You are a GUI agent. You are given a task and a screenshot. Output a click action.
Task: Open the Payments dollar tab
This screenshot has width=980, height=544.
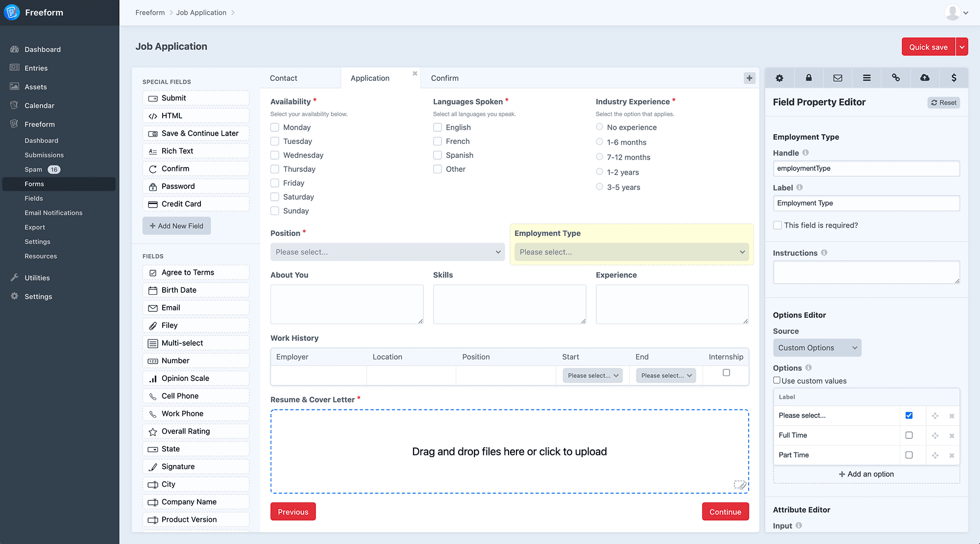point(954,77)
